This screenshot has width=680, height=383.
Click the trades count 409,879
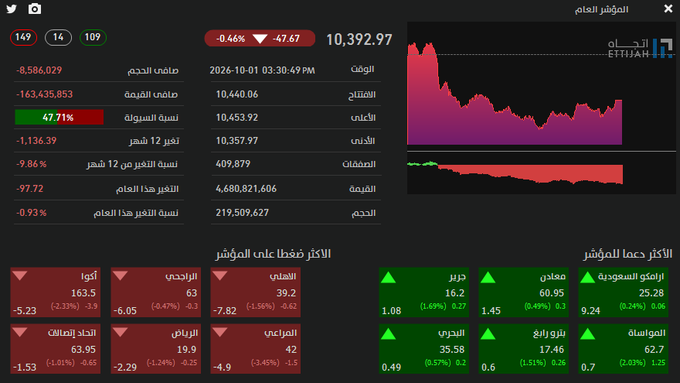pyautogui.click(x=233, y=164)
